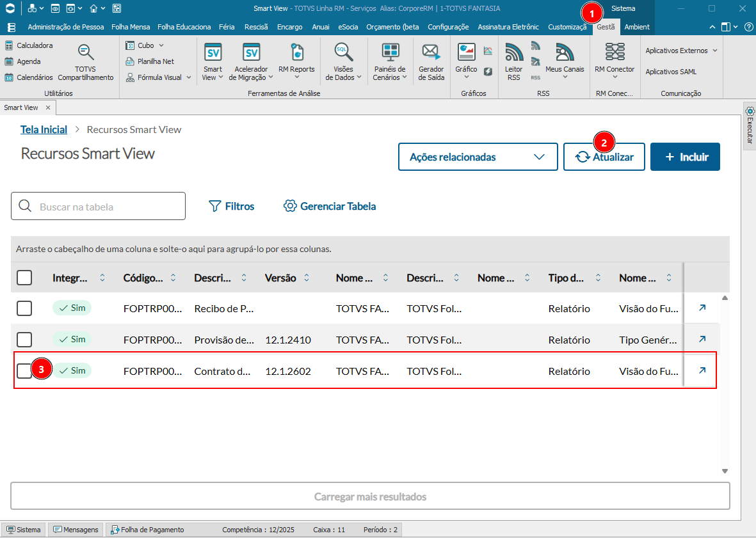Viewport: 756px width, 538px height.
Task: Click the Folha de Pagamento status bar item
Action: [147, 530]
